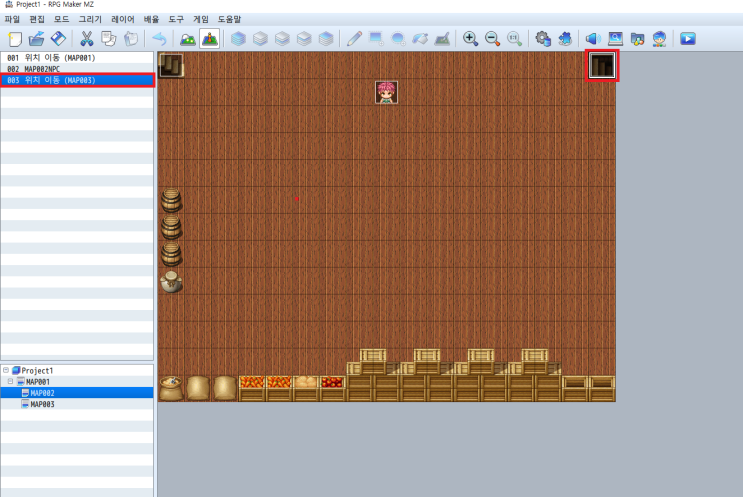The image size is (743, 497).
Task: Reset map zoom to actual size
Action: click(514, 39)
